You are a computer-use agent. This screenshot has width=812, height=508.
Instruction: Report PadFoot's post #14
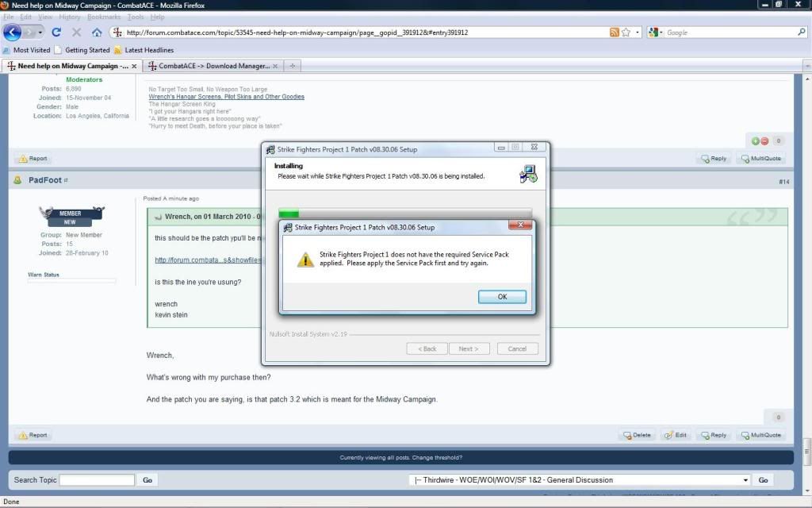(33, 435)
